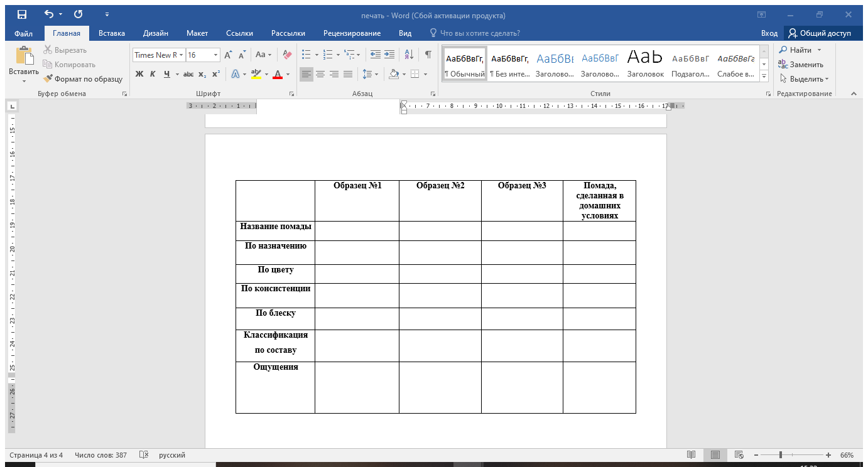This screenshot has height=467, width=868.
Task: Cut selection with Вырезать
Action: [65, 50]
